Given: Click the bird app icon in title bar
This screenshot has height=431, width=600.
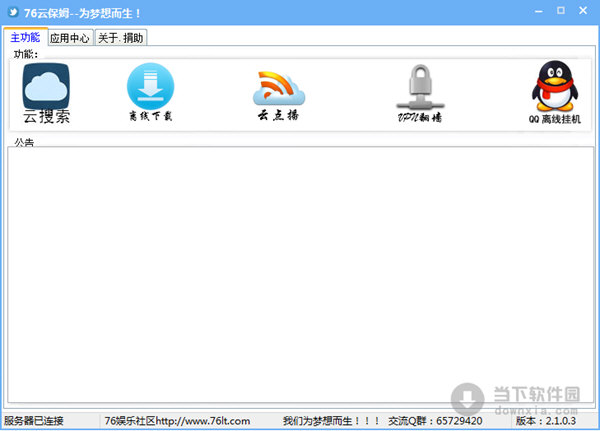Looking at the screenshot, I should click(13, 12).
